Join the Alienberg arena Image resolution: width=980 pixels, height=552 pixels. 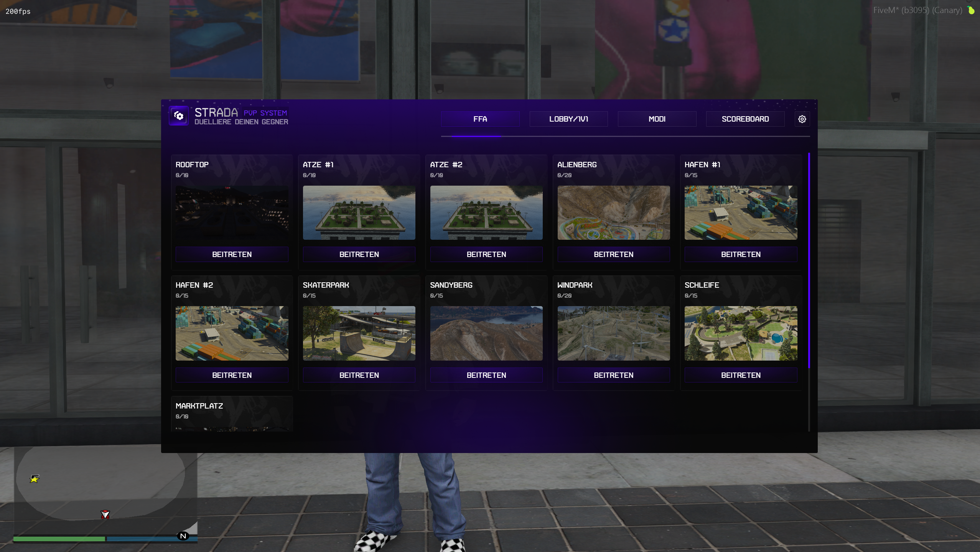[x=614, y=254]
